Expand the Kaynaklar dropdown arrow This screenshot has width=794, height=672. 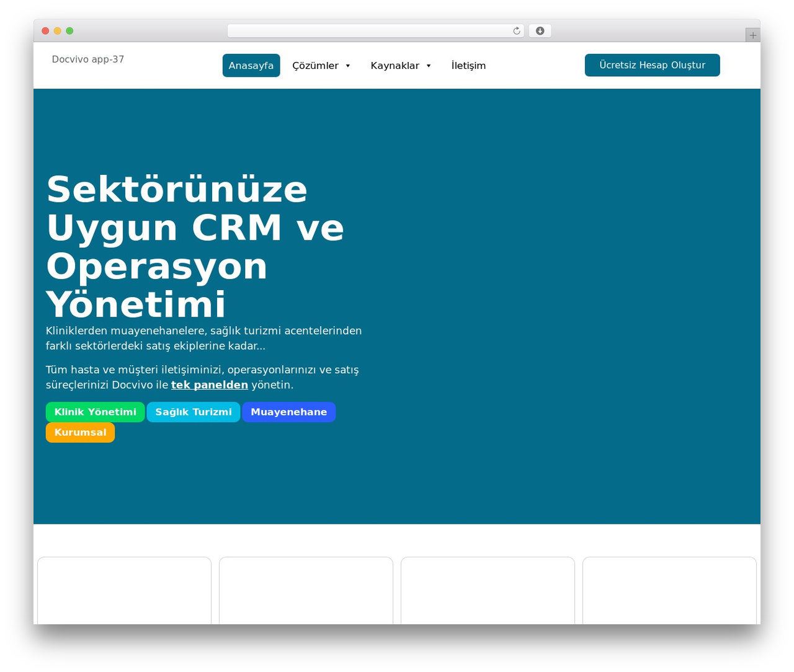[429, 66]
